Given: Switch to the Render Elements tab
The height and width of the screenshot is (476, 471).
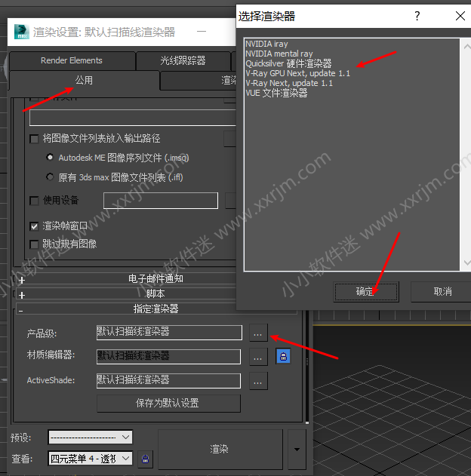Looking at the screenshot, I should 72,60.
